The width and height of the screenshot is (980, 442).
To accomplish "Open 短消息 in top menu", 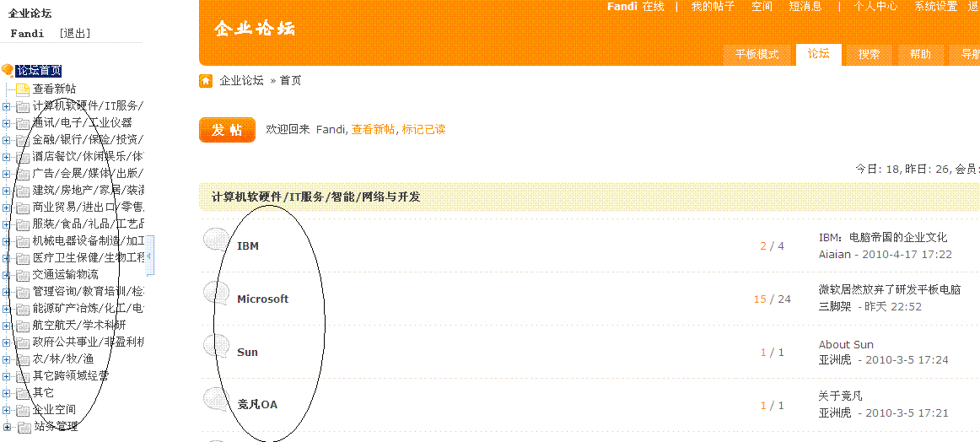I will [805, 7].
